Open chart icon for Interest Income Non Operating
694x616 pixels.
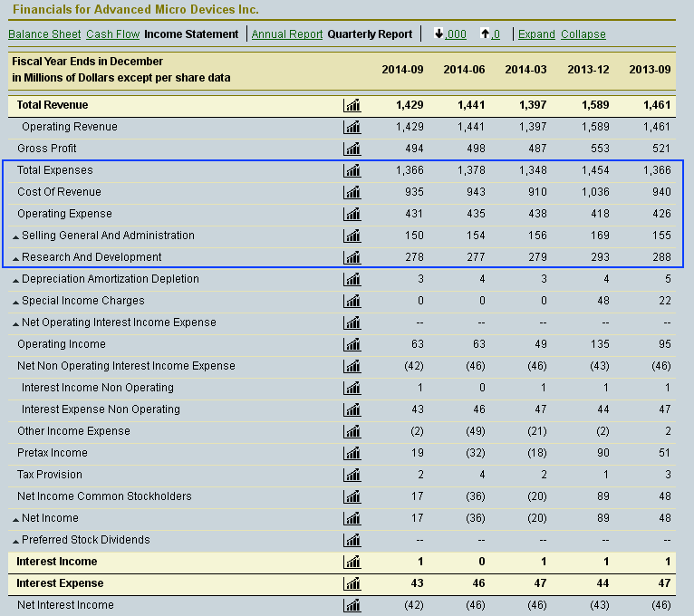pyautogui.click(x=352, y=388)
